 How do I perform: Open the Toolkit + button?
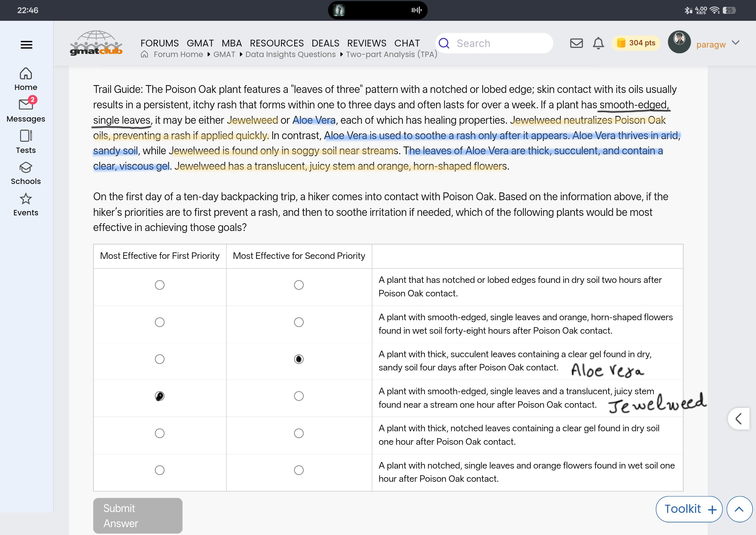coord(689,509)
